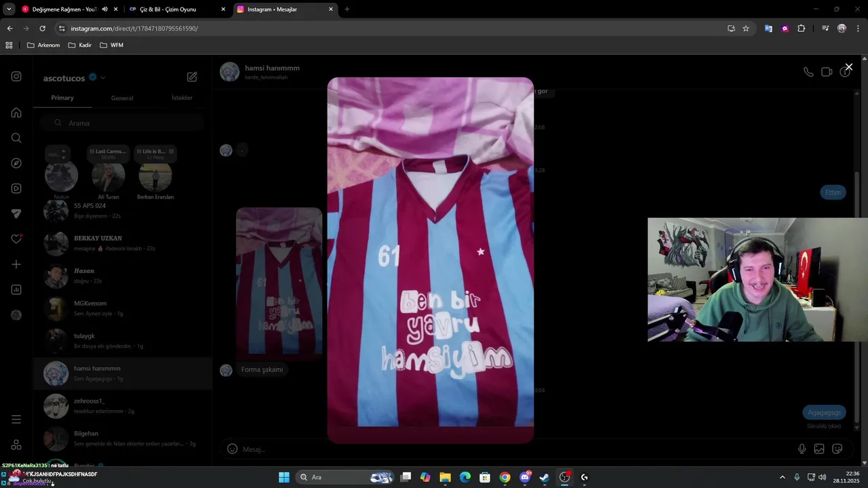Start a video call in the chat header

tap(827, 72)
